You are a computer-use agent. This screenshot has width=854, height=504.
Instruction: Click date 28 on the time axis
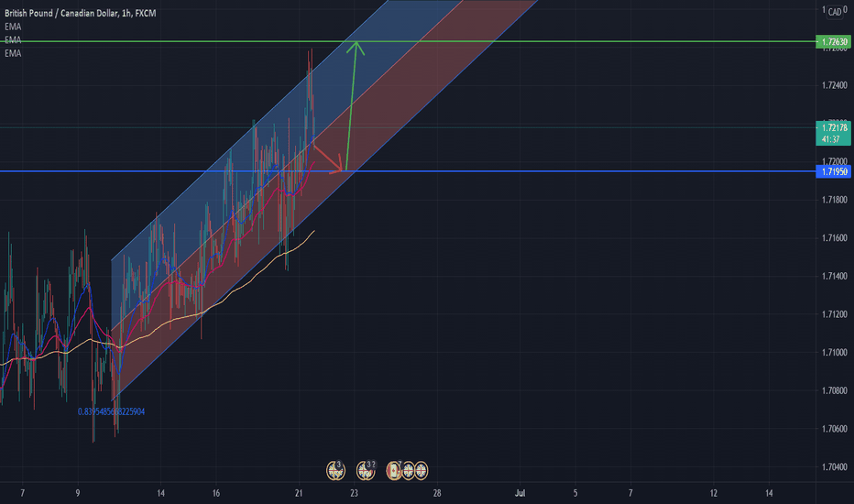click(437, 493)
